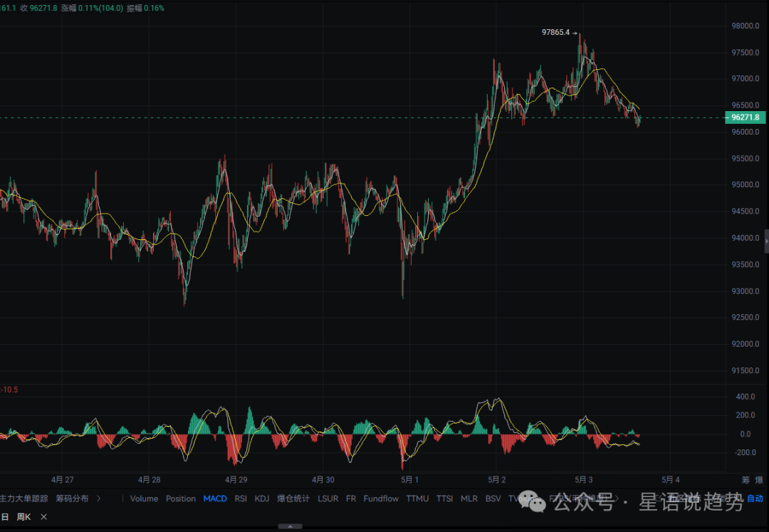Click the 98000.0 price axis label
This screenshot has width=769, height=532.
(x=746, y=26)
